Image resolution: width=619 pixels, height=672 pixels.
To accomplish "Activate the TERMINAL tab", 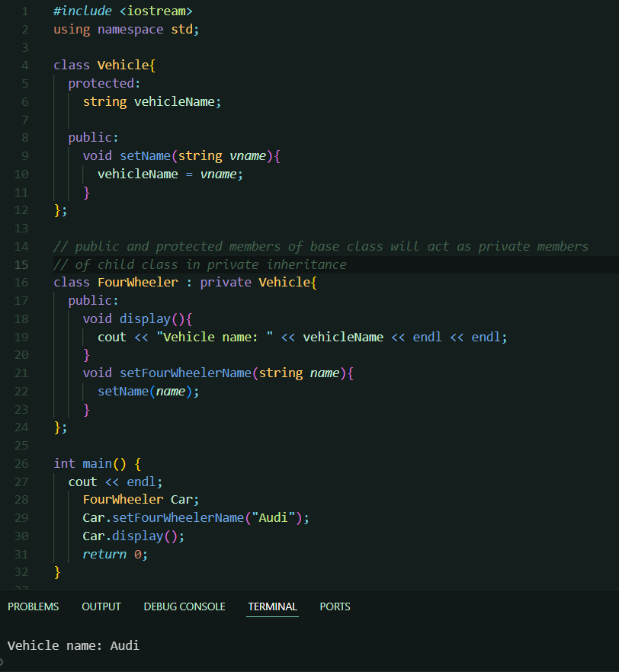I will click(272, 606).
